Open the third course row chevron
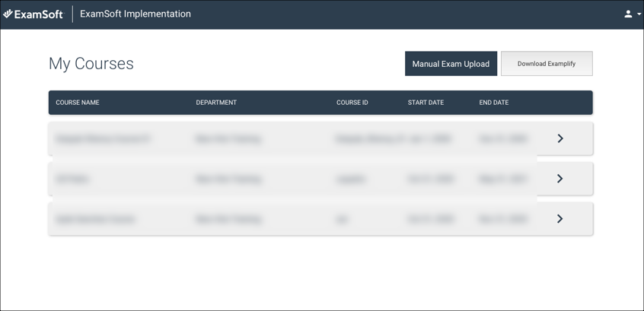 [560, 219]
